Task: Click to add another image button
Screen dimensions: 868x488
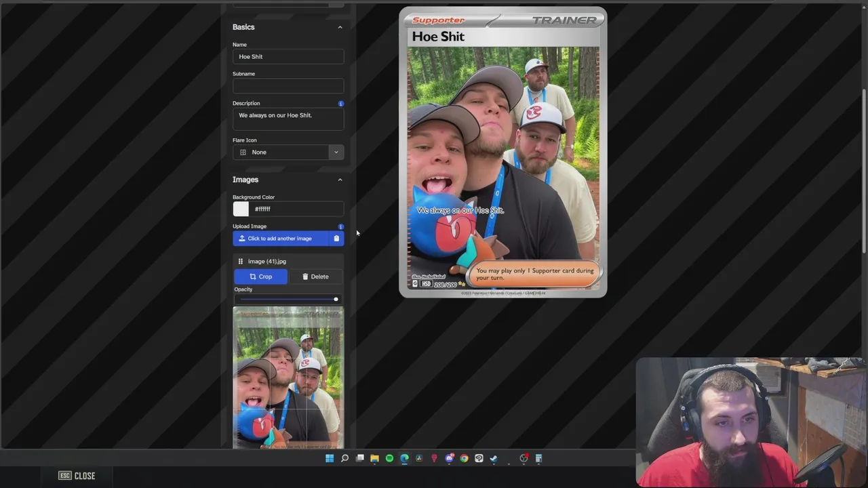Action: click(280, 239)
